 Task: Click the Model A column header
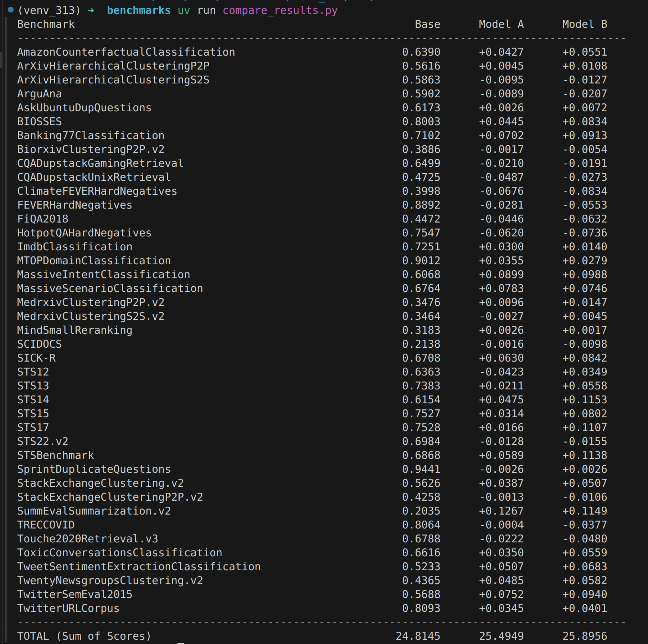click(x=500, y=24)
